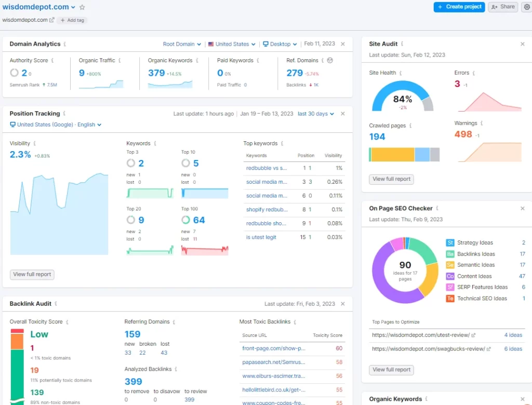
Task: Show info icon beside Visibility
Action: pos(35,143)
